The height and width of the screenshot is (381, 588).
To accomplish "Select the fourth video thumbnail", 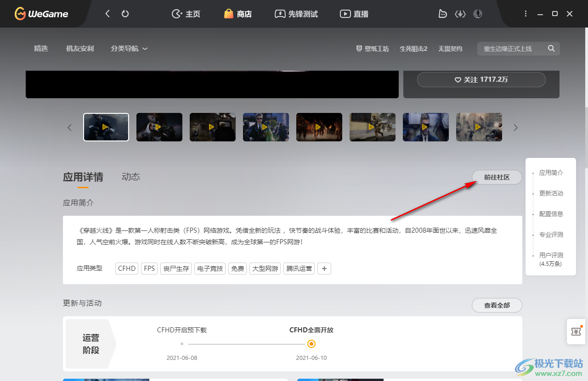I will (266, 127).
